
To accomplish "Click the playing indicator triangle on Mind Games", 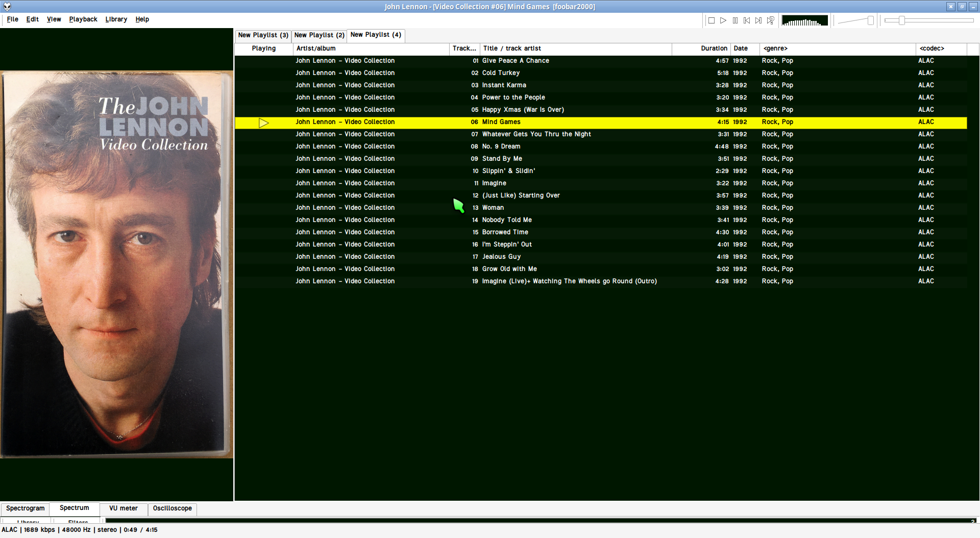I will 263,123.
